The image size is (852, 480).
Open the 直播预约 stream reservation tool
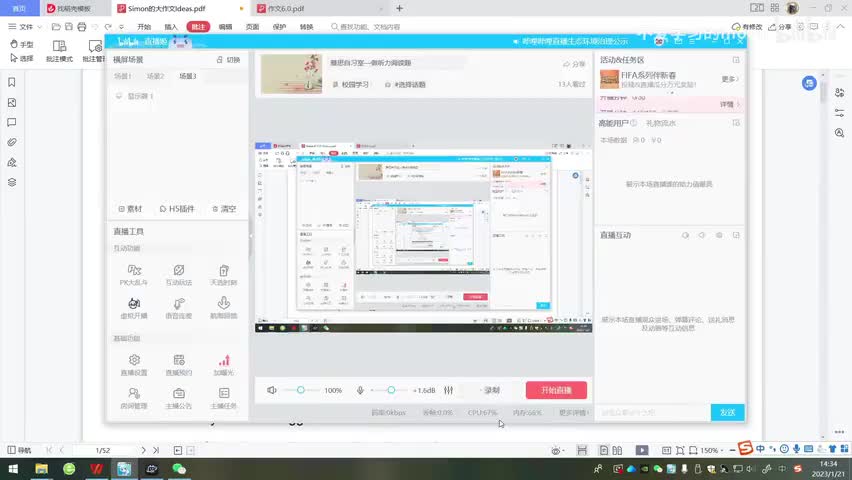pyautogui.click(x=179, y=365)
